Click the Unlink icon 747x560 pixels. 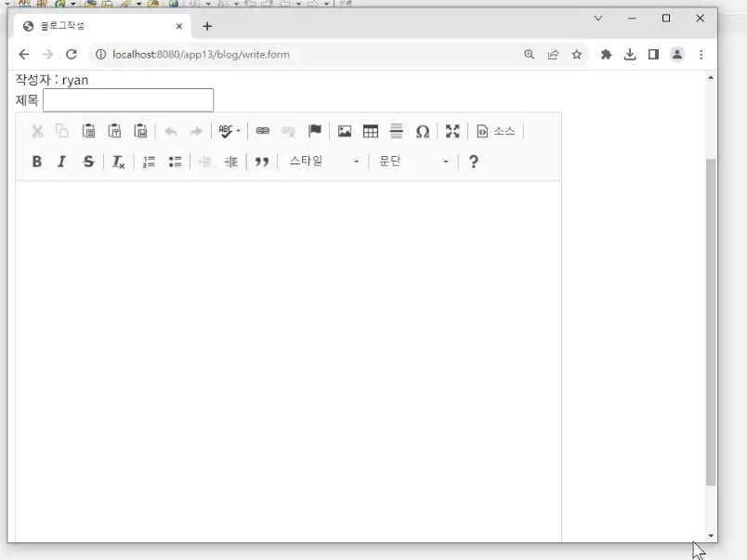click(289, 131)
